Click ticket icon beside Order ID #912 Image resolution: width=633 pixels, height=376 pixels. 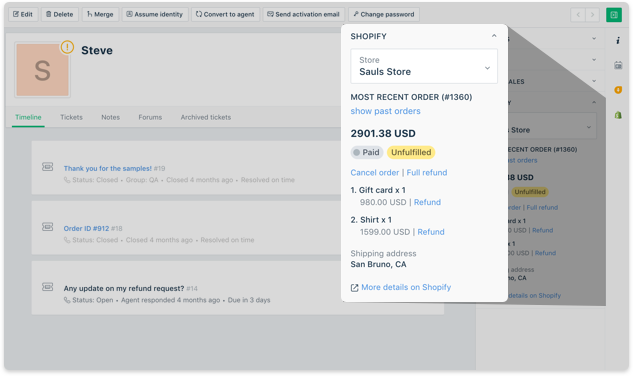click(x=48, y=227)
